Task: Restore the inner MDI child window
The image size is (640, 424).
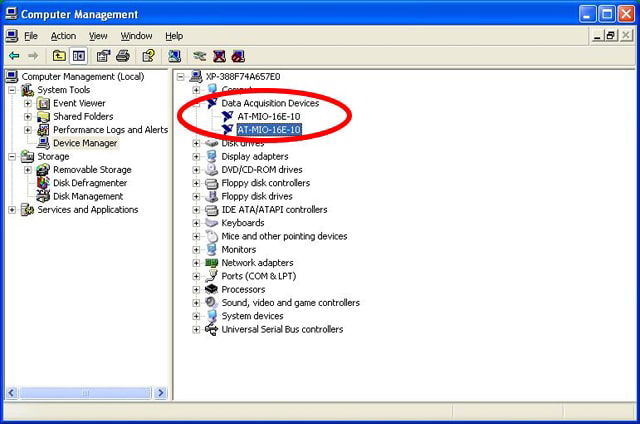Action: (x=611, y=36)
